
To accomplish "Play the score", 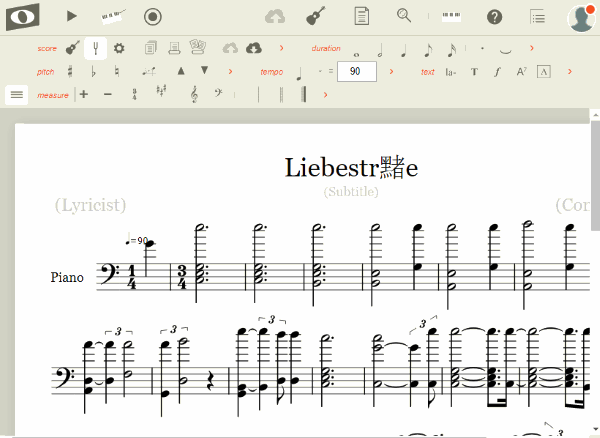I will [72, 16].
